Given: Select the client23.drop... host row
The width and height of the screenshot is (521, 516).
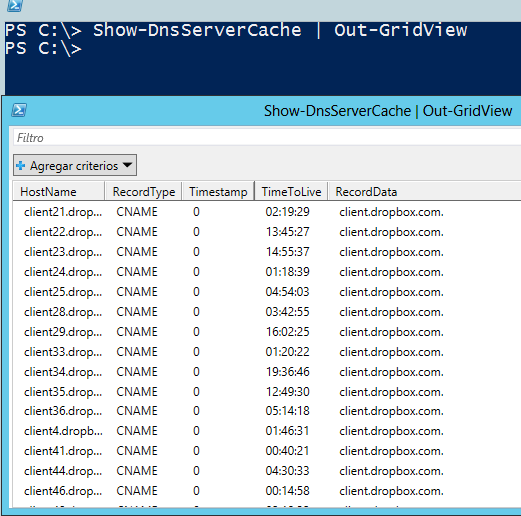Looking at the screenshot, I should pos(267,252).
